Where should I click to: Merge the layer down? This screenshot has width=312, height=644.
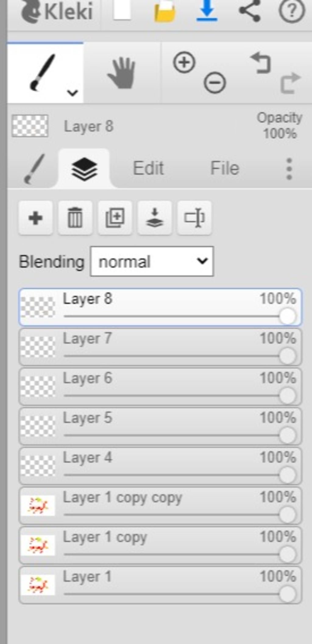pyautogui.click(x=154, y=218)
